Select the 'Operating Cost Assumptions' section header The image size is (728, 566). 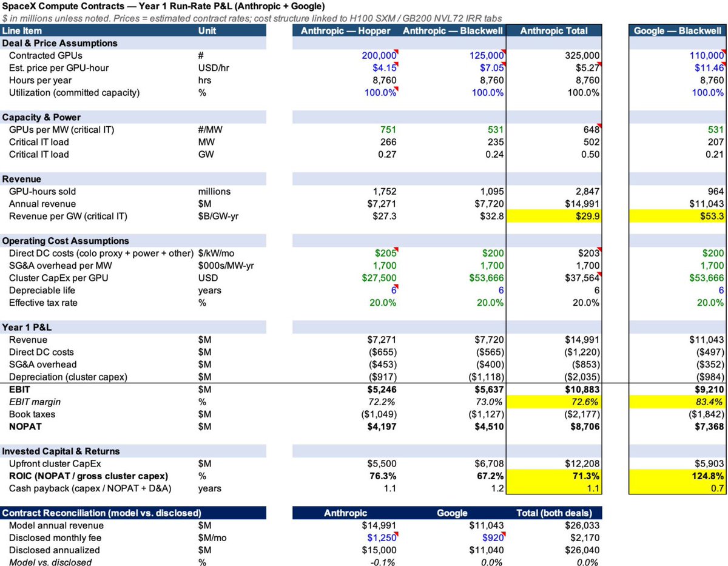click(x=66, y=241)
